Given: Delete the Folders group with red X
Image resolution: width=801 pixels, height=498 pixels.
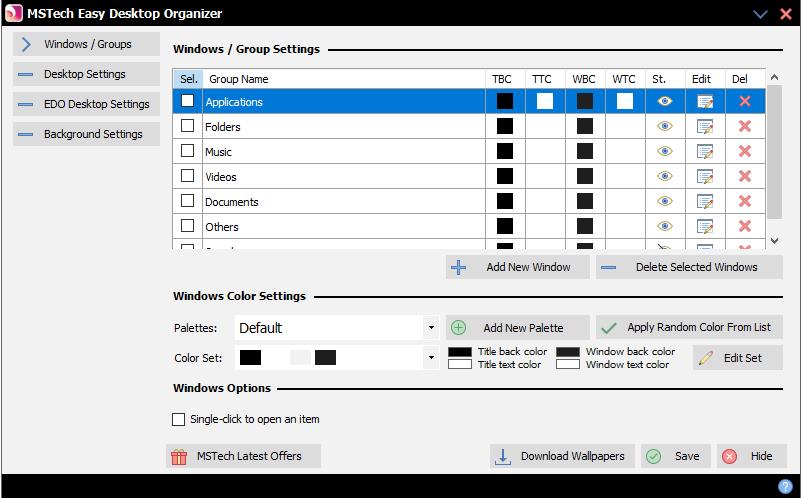Looking at the screenshot, I should (745, 126).
